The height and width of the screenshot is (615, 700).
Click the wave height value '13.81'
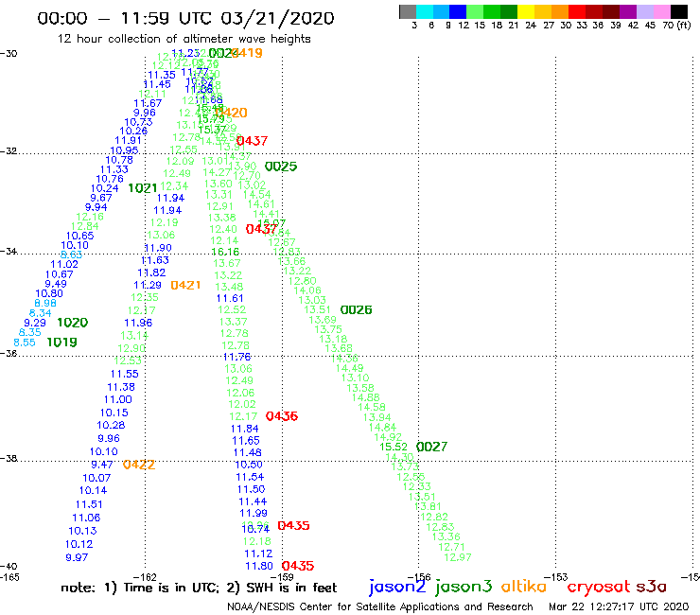click(428, 506)
